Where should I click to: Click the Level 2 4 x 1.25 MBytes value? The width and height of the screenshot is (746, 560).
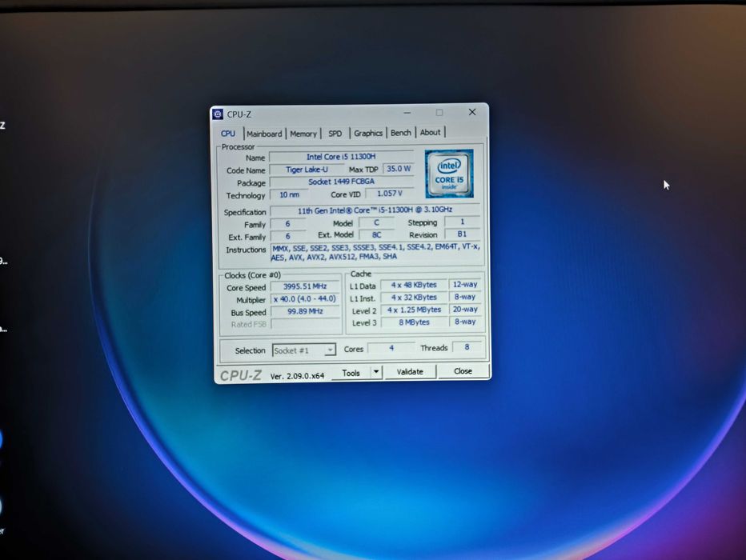click(x=414, y=310)
